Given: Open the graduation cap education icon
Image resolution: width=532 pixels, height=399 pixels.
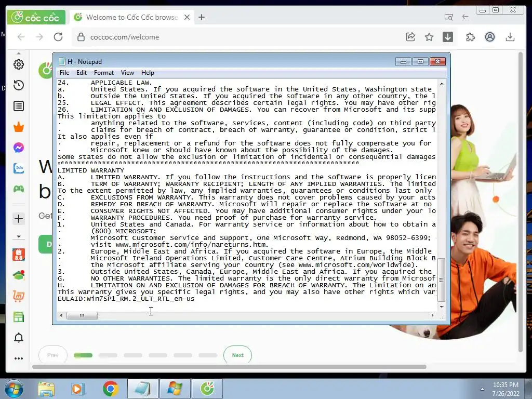Looking at the screenshot, I should (x=19, y=275).
